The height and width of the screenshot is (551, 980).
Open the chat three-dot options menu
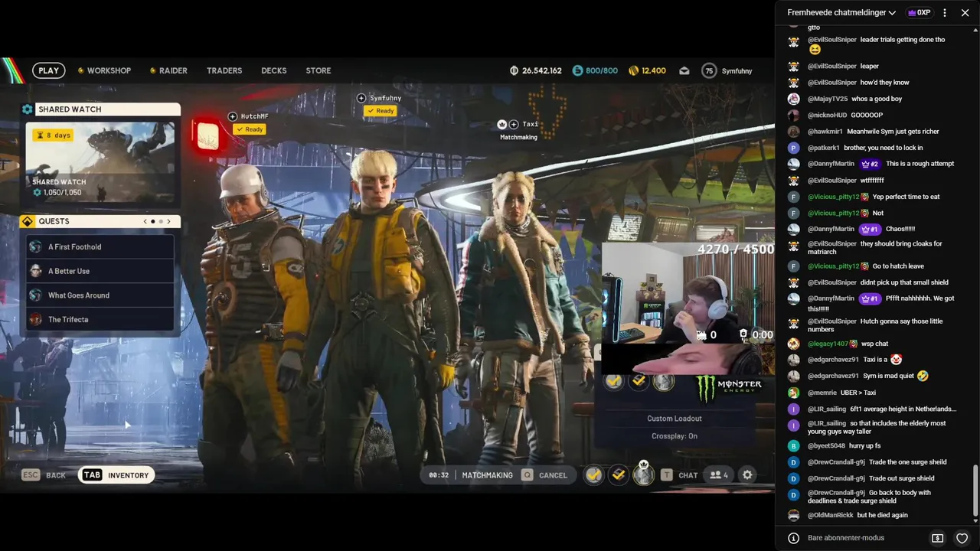pos(945,13)
